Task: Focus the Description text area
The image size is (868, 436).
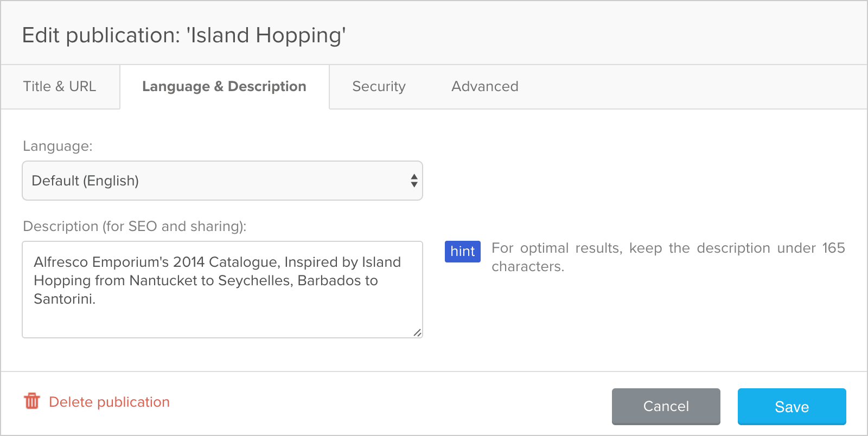Action: [x=222, y=289]
